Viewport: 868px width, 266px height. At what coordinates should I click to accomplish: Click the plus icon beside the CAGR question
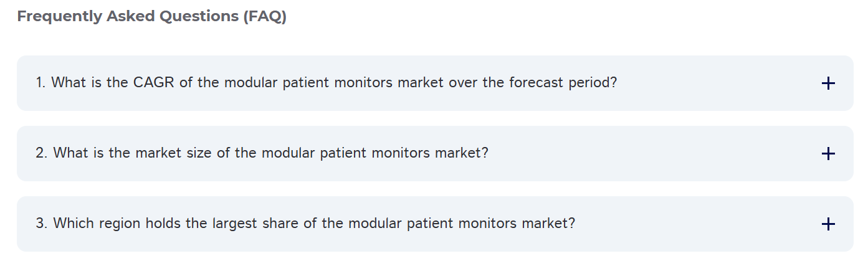coord(827,83)
